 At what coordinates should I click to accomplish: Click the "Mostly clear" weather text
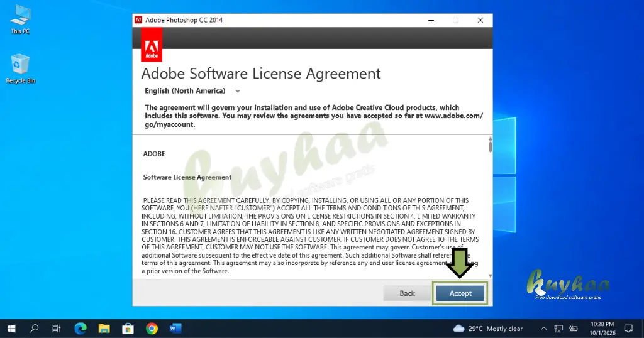[x=505, y=329]
